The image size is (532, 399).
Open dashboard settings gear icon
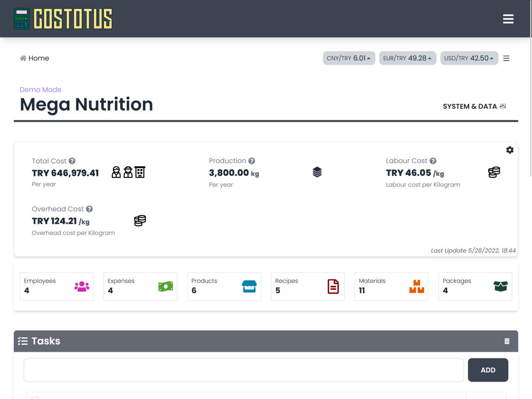pyautogui.click(x=510, y=150)
